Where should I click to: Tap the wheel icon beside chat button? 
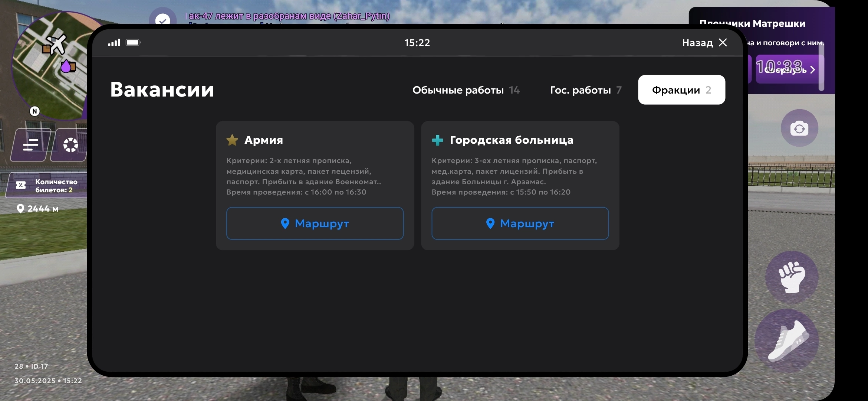pos(70,145)
